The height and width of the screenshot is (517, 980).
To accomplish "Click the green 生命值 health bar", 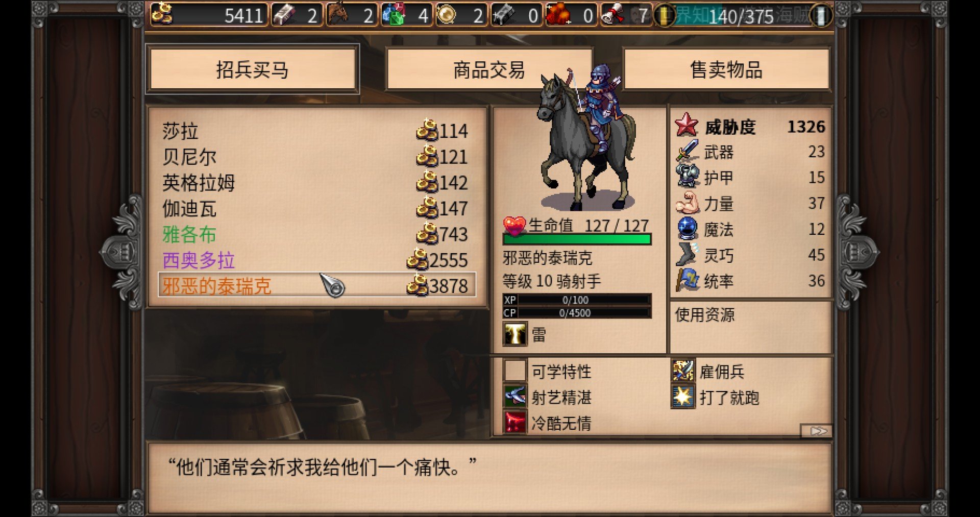I will pyautogui.click(x=577, y=239).
